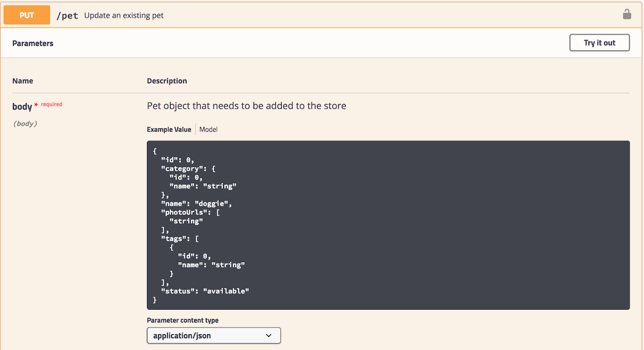Switch to the Model tab
This screenshot has height=350, width=644.
[208, 129]
